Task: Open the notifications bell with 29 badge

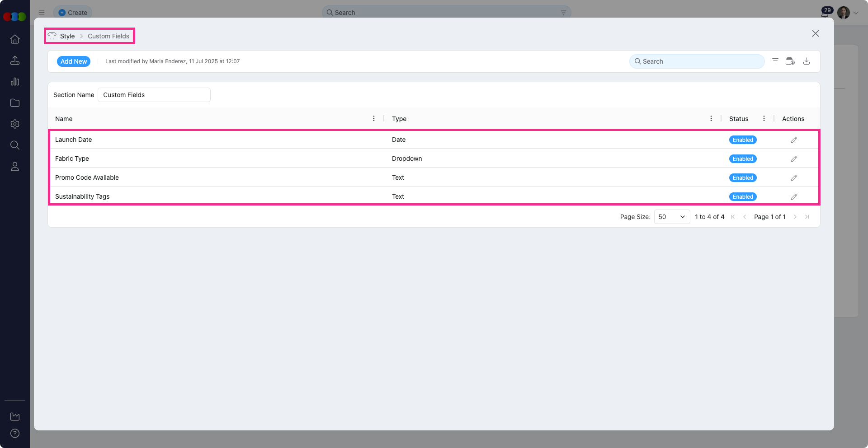Action: coord(825,13)
